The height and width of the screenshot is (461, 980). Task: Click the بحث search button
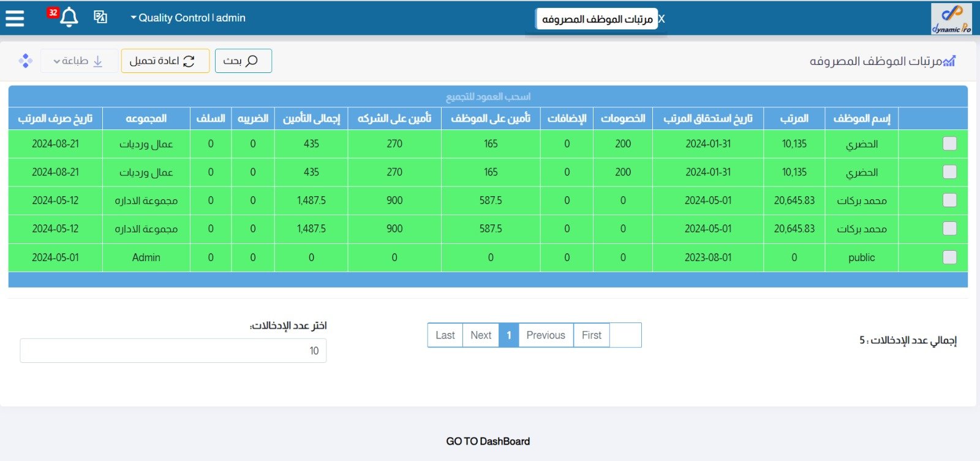pos(243,61)
